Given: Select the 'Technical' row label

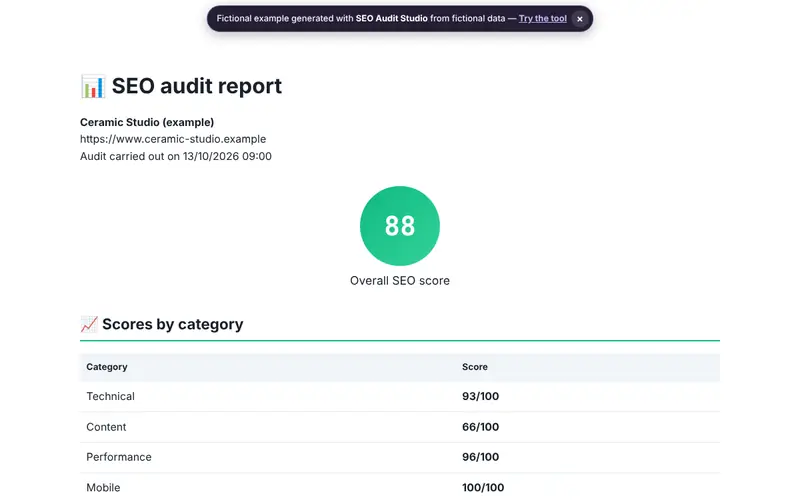Looking at the screenshot, I should (x=110, y=396).
